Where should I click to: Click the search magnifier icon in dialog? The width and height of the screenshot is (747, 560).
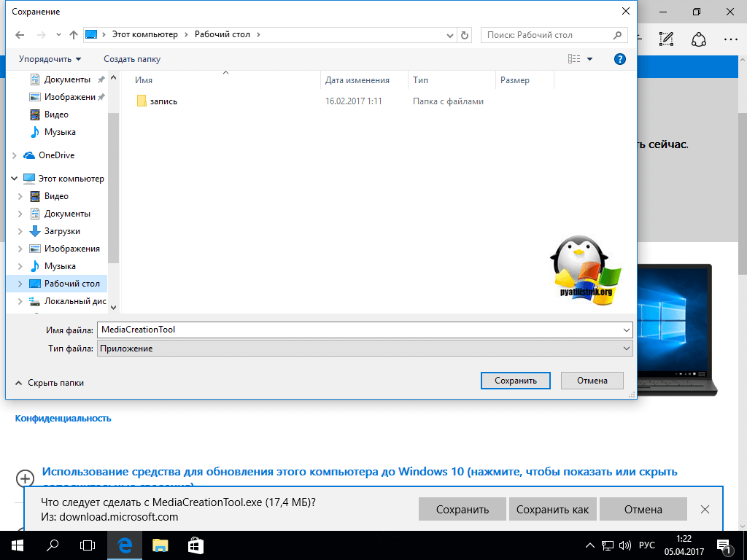pyautogui.click(x=617, y=35)
